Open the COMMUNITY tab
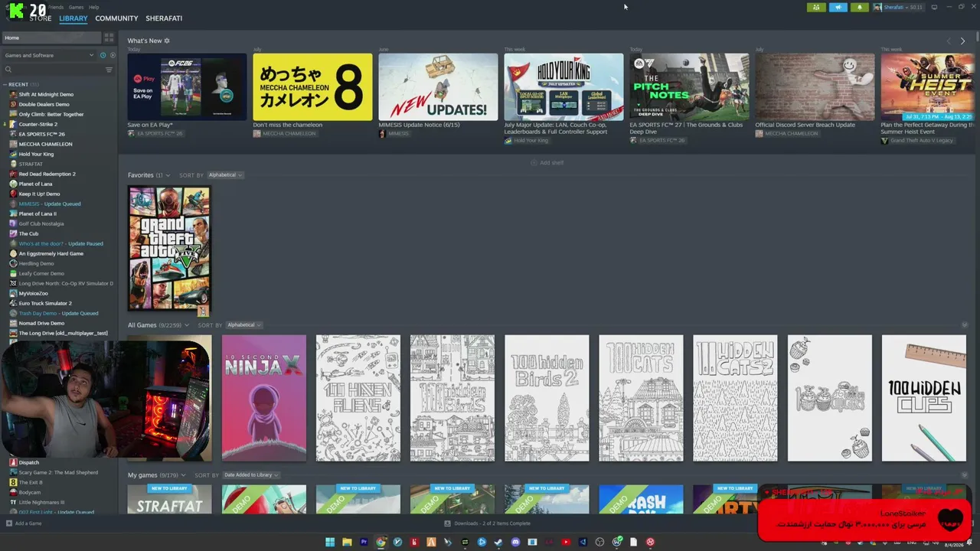980x551 pixels. click(116, 18)
